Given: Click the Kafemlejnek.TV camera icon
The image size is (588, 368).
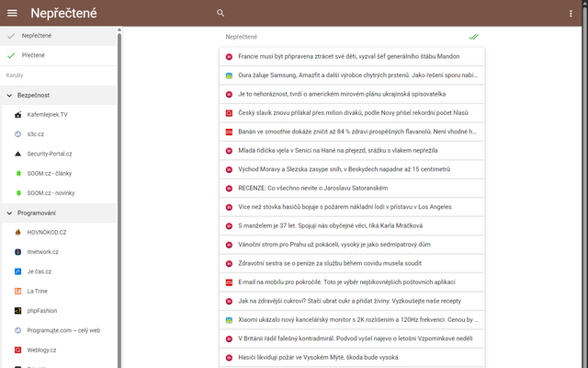Looking at the screenshot, I should (x=17, y=115).
